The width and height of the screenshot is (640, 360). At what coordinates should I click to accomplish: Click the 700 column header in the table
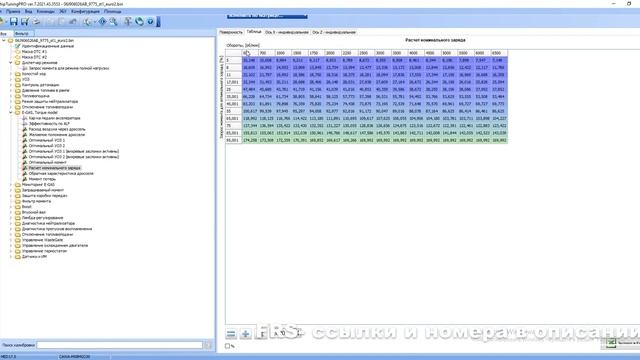(267, 53)
